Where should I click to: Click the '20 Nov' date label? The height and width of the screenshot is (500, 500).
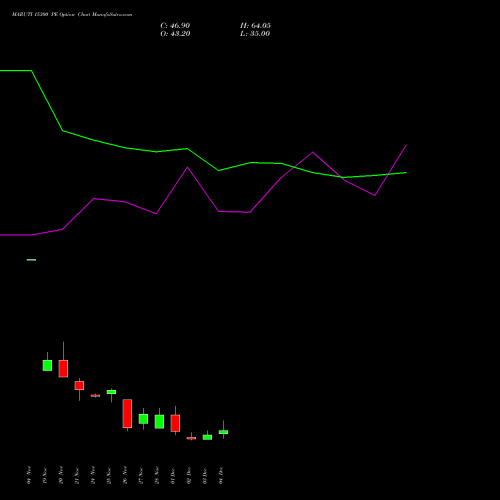coord(61,476)
